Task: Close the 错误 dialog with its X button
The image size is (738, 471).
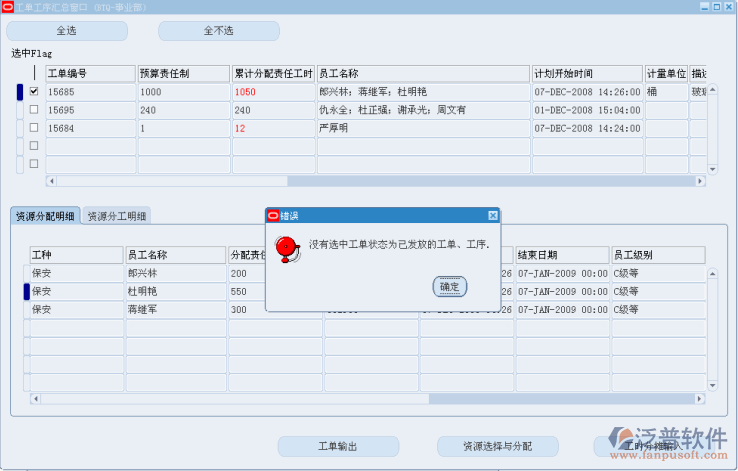Action: point(492,216)
